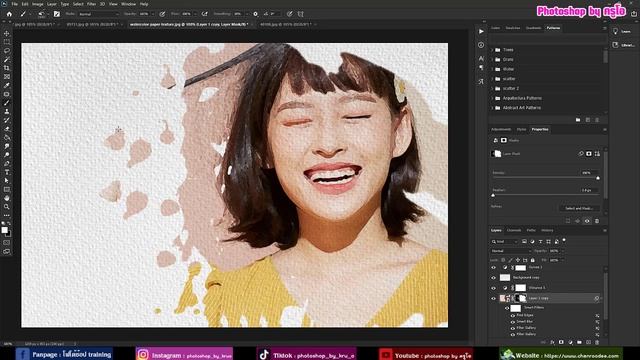The image size is (640, 360).
Task: Switch to the Swatches tab
Action: tap(513, 28)
